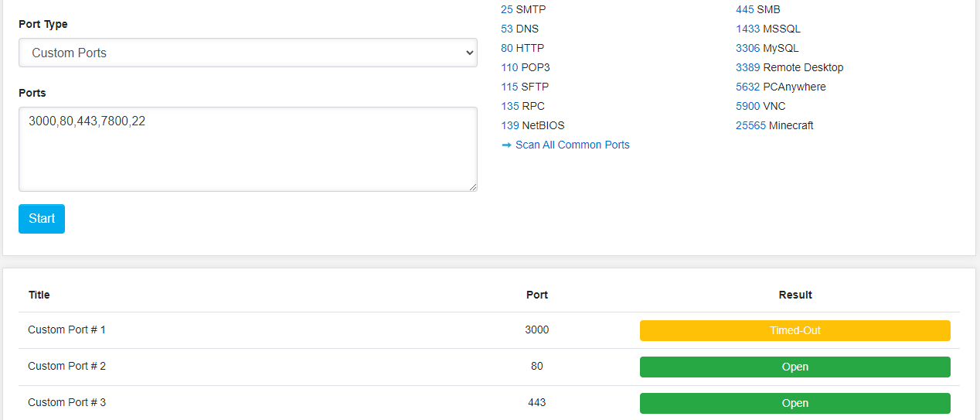Select port 3389 Remote Desktop link
Screen dimensions: 980x420
click(x=747, y=67)
